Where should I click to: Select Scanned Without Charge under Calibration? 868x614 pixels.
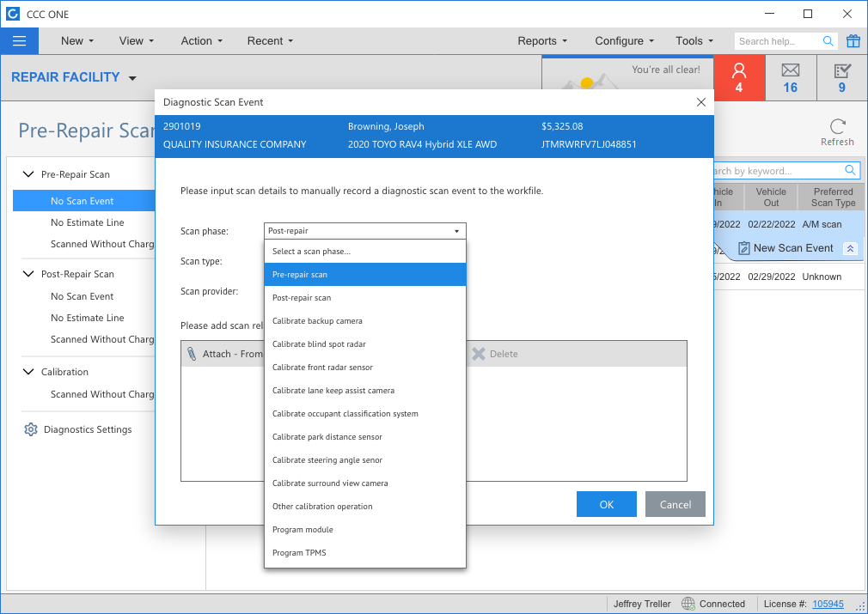(x=102, y=394)
